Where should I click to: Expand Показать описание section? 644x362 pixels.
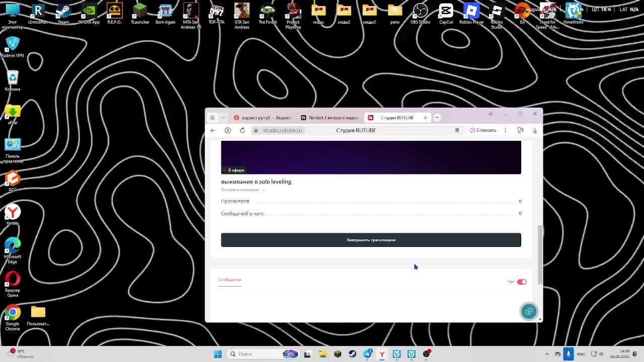coord(243,190)
